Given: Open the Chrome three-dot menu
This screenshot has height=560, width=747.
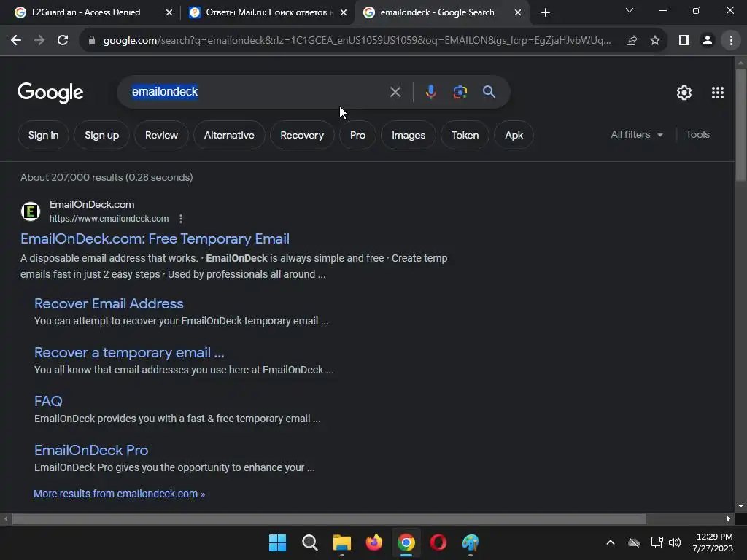Looking at the screenshot, I should pos(731,41).
